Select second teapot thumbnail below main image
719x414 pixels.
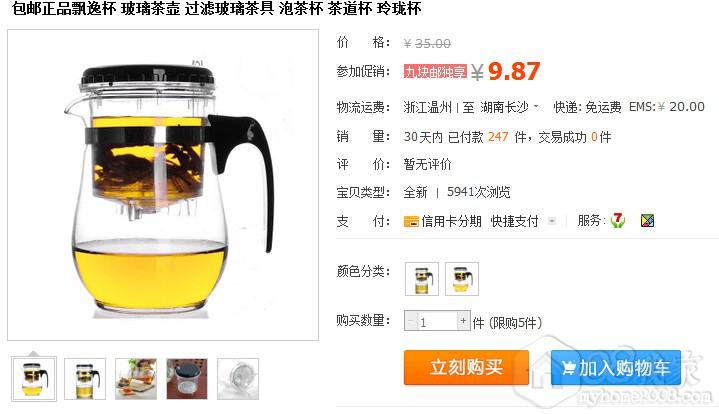point(85,379)
